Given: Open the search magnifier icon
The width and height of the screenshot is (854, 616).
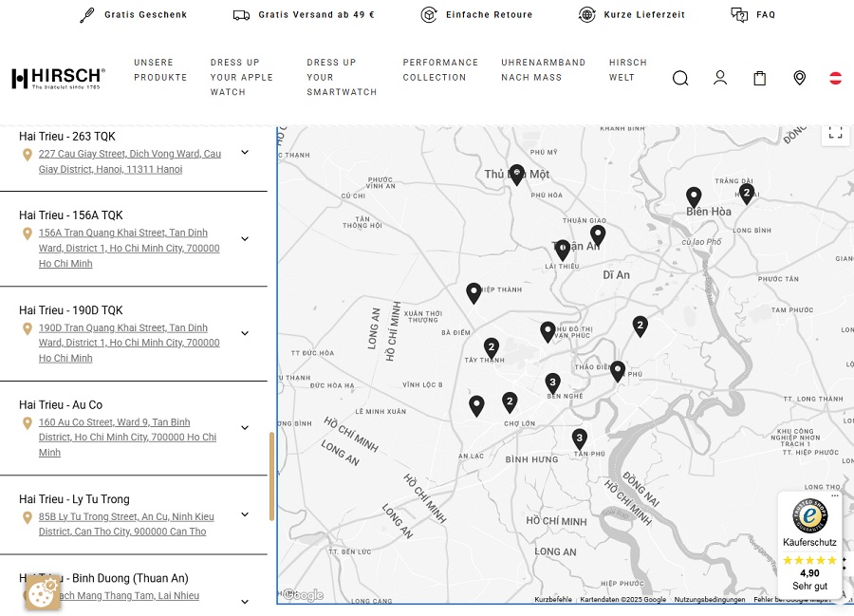Looking at the screenshot, I should 680,78.
